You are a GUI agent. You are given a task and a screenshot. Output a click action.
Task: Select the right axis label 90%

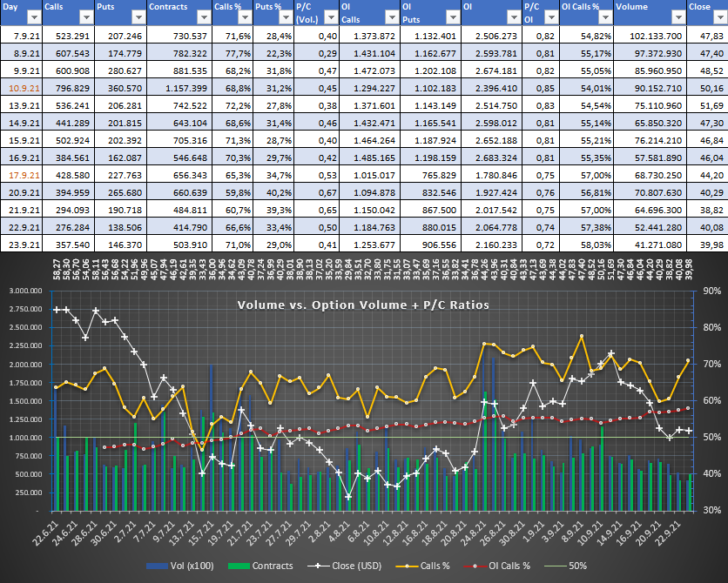pyautogui.click(x=711, y=291)
